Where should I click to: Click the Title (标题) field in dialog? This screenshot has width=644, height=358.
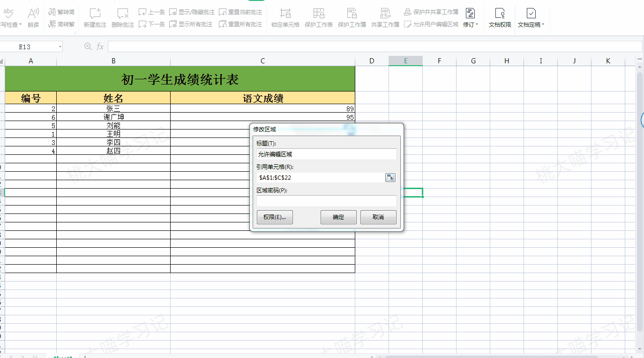point(326,154)
